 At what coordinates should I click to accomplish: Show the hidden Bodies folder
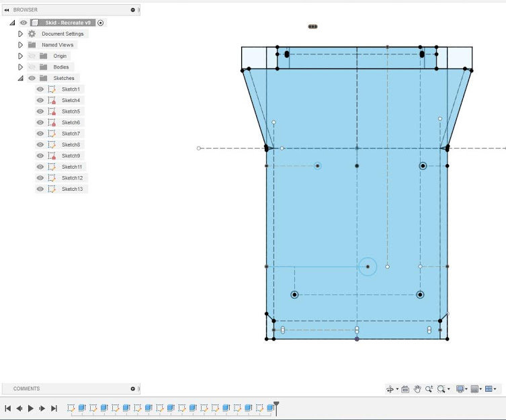[32, 67]
